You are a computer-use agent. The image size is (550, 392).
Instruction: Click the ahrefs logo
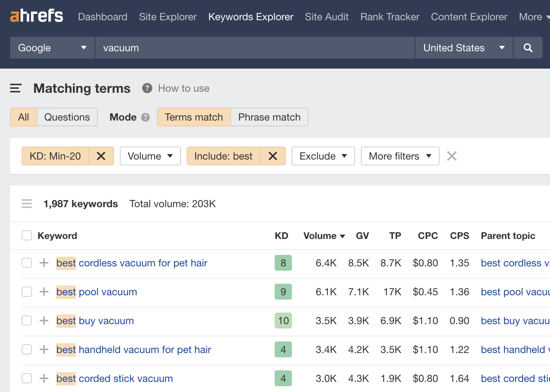pyautogui.click(x=36, y=16)
